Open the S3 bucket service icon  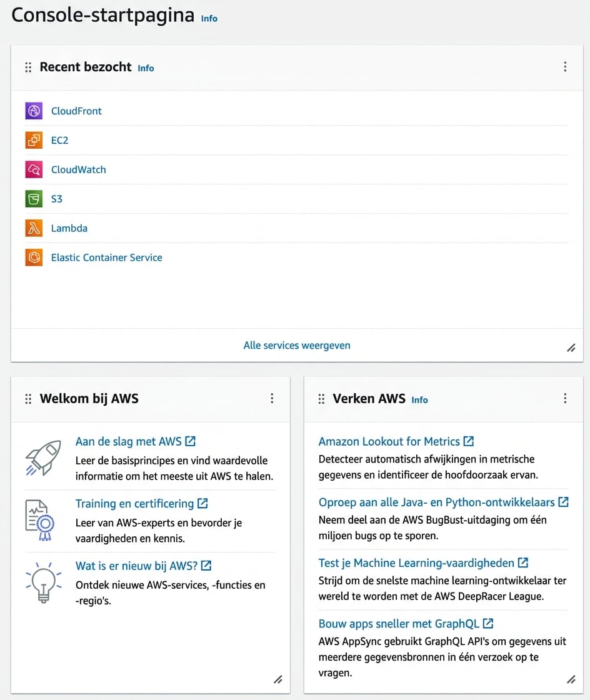pyautogui.click(x=33, y=199)
